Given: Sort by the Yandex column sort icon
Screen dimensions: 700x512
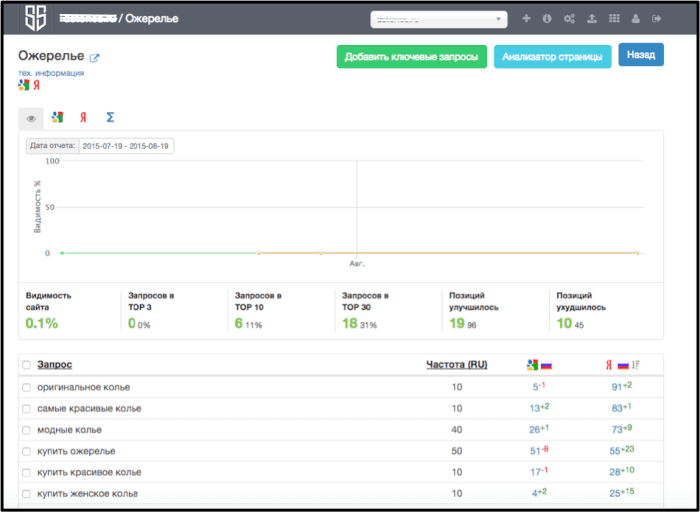Looking at the screenshot, I should pyautogui.click(x=636, y=365).
